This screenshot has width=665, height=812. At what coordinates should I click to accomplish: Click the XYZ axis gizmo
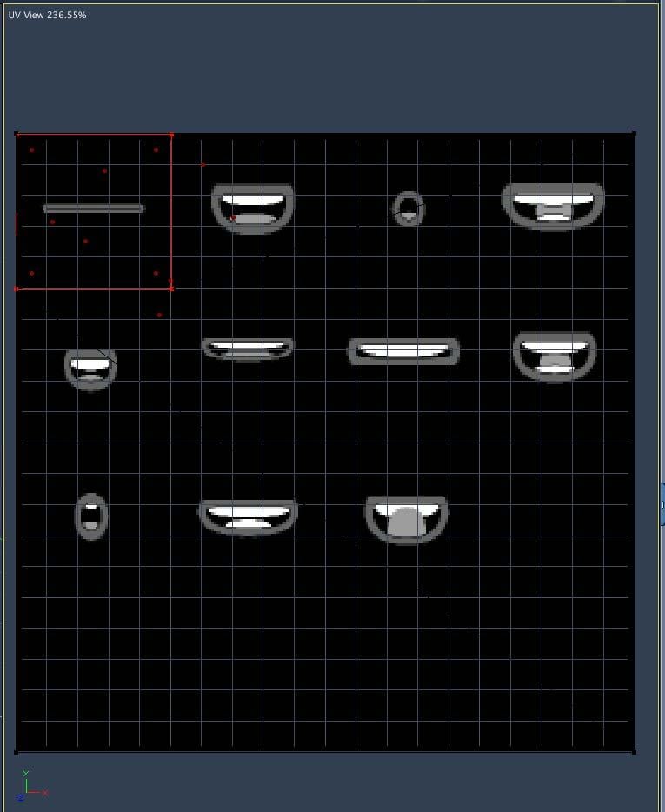pos(33,785)
